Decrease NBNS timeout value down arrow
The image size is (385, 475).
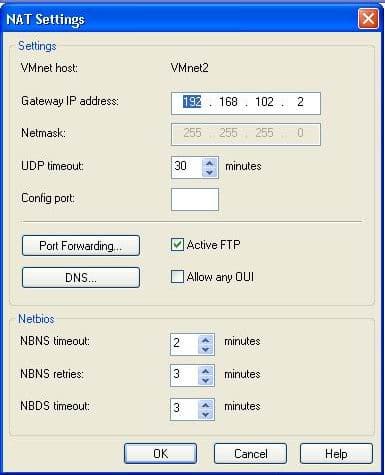tap(205, 349)
